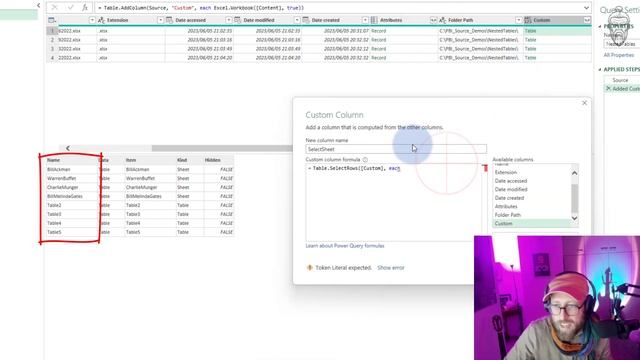
Task: Click CharlieMunger cell in preview Name column
Action: (x=62, y=187)
